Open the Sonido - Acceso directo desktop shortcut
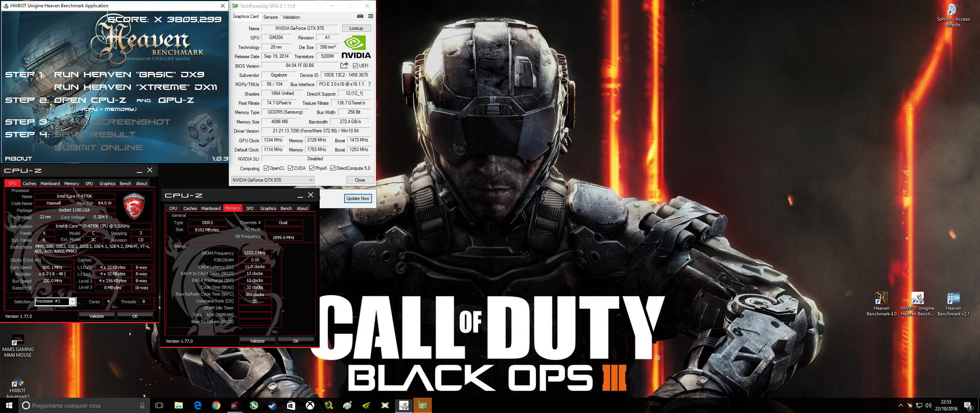Viewport: 980px width, 413px height. click(x=953, y=15)
